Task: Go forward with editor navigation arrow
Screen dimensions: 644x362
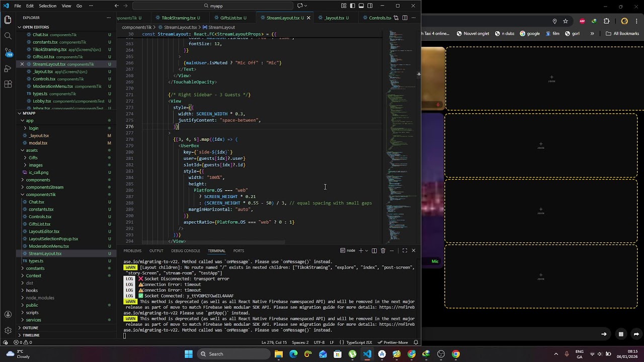Action: (x=126, y=6)
